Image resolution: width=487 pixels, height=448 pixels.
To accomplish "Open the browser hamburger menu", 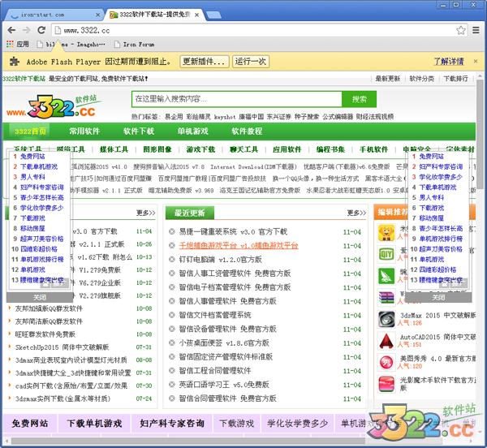I will tap(476, 30).
